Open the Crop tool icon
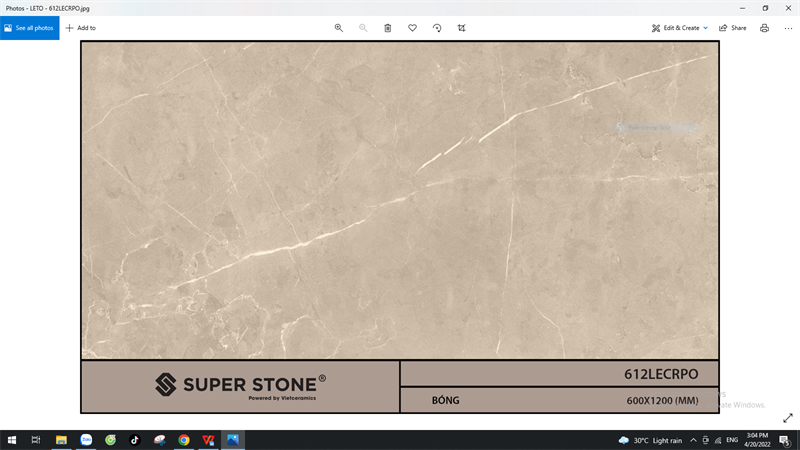 461,28
